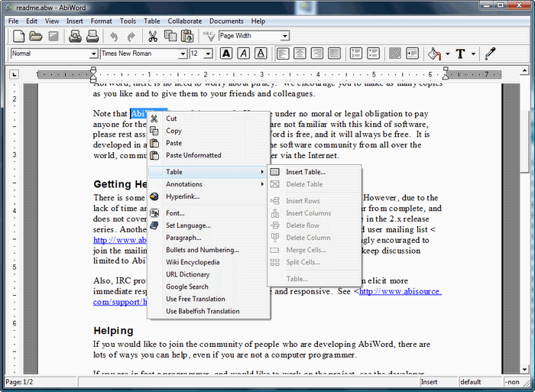535x392 pixels.
Task: Toggle underline formatting
Action: [261, 53]
